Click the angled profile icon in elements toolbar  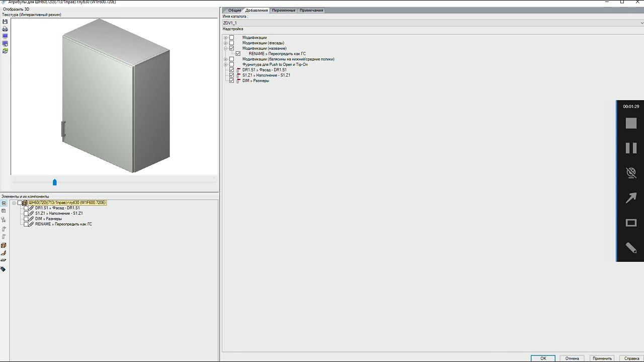click(x=4, y=253)
